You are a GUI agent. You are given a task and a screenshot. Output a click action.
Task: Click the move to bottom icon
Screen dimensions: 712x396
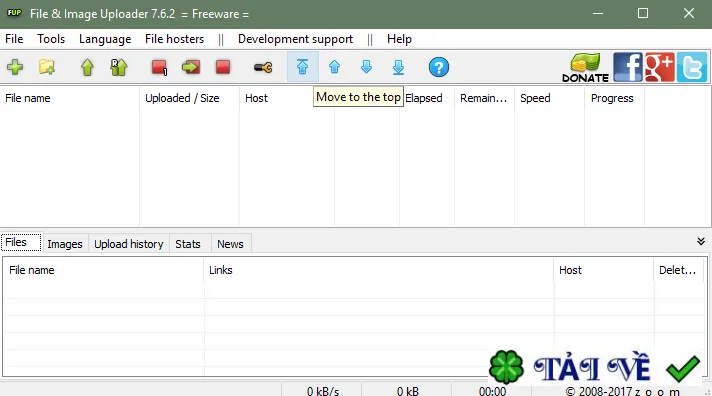point(398,67)
